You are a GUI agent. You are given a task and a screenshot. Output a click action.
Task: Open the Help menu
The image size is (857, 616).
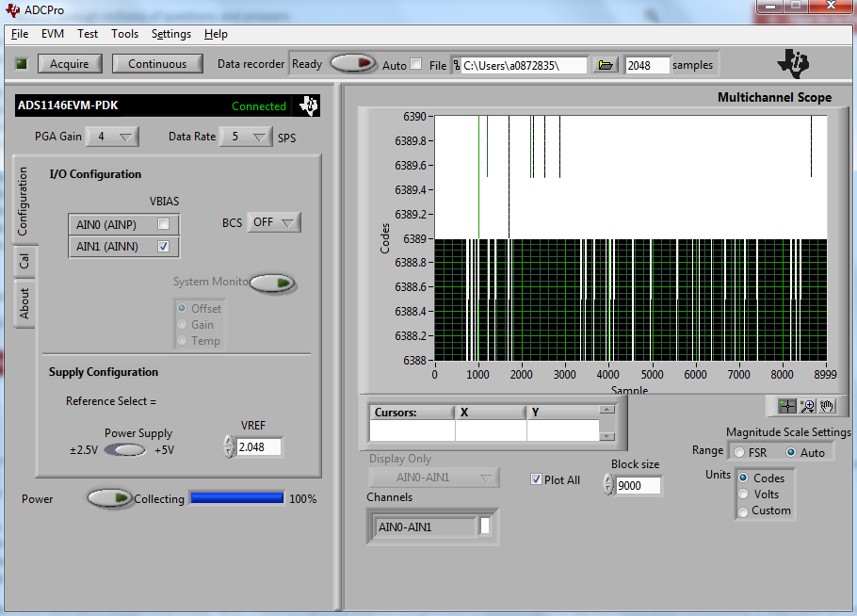[216, 34]
